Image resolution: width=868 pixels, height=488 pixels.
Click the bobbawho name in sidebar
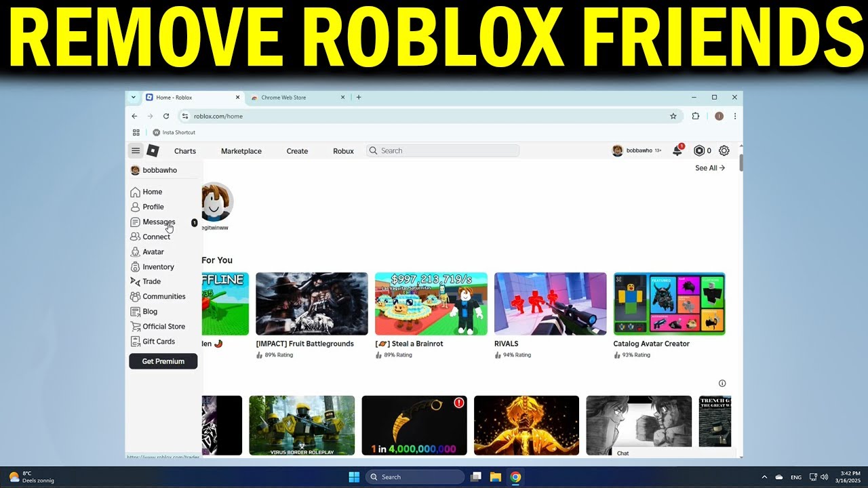tap(159, 170)
